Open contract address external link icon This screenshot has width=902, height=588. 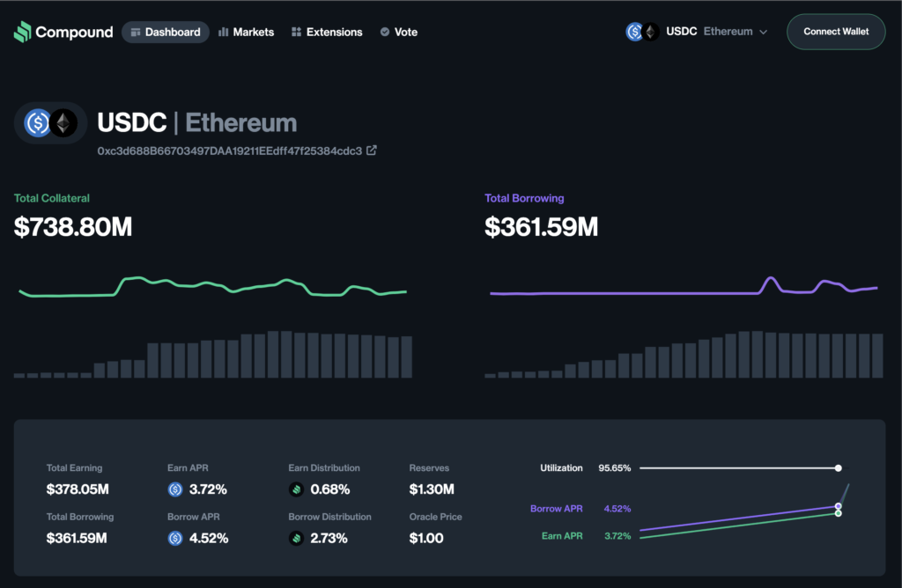(372, 151)
